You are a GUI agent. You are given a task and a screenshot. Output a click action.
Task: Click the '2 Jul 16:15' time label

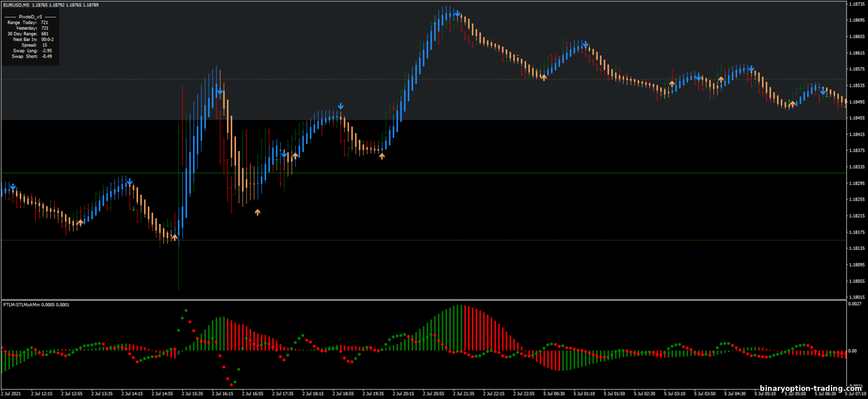coord(223,394)
